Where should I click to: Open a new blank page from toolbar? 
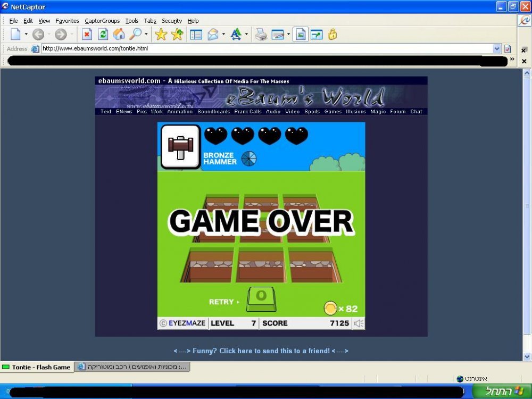tap(15, 34)
